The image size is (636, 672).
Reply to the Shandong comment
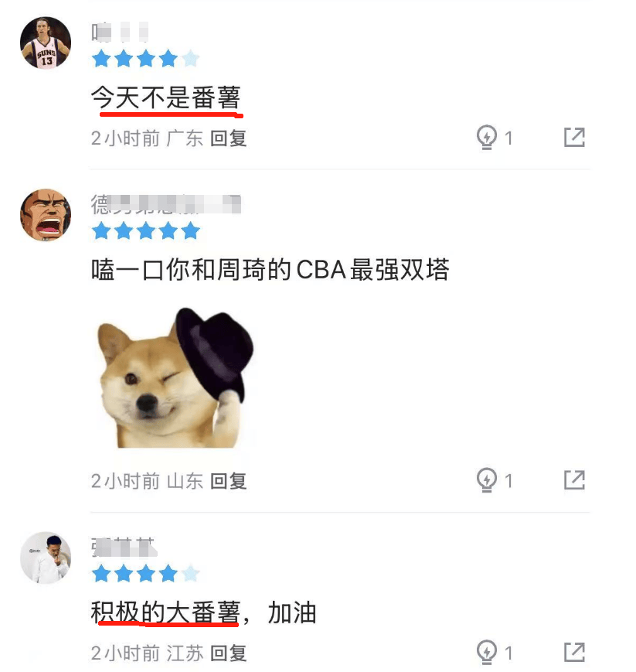pos(228,481)
